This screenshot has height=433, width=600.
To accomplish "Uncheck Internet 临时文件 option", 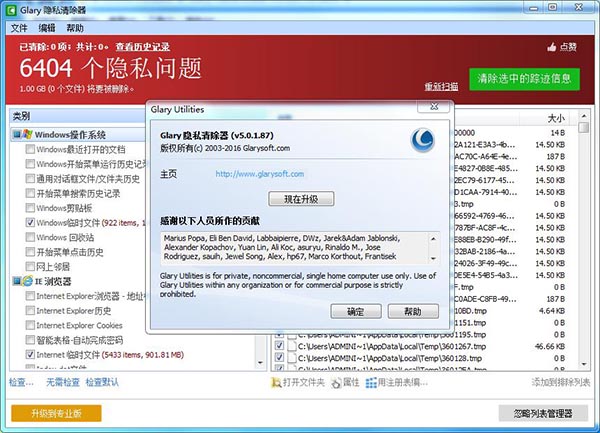I will 30,354.
